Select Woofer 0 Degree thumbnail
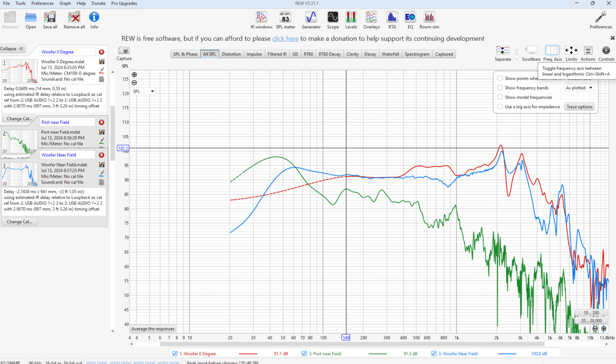This screenshot has height=364, width=616. pyautogui.click(x=20, y=71)
